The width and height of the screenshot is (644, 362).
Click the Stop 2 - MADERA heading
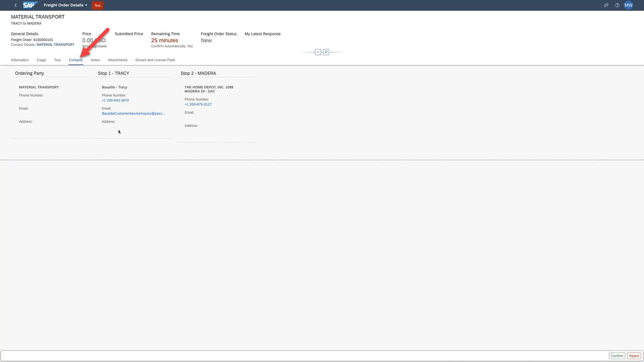tap(198, 73)
